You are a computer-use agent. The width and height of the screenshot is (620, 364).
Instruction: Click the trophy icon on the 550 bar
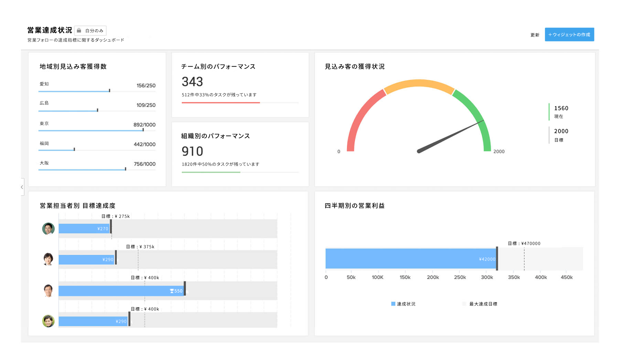point(172,291)
